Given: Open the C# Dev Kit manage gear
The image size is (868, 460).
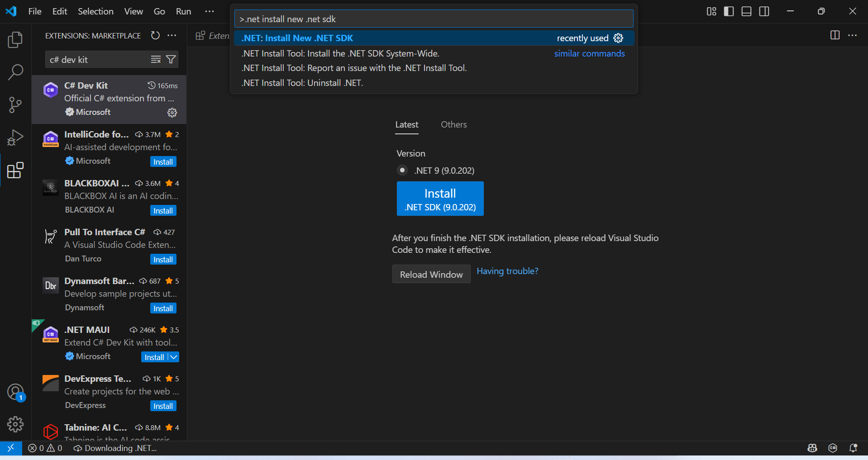Looking at the screenshot, I should 172,113.
